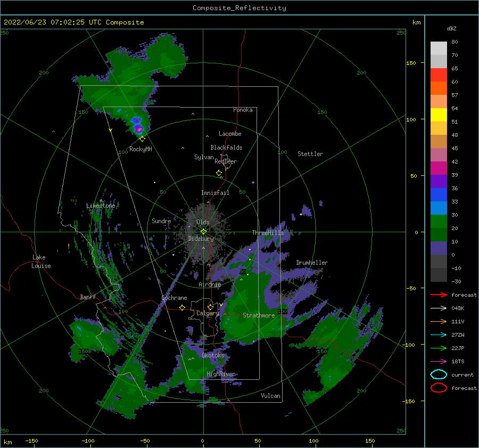Click the yellow diamond marker below RedDeer
Screen dimensions: 479x448
(x=219, y=173)
